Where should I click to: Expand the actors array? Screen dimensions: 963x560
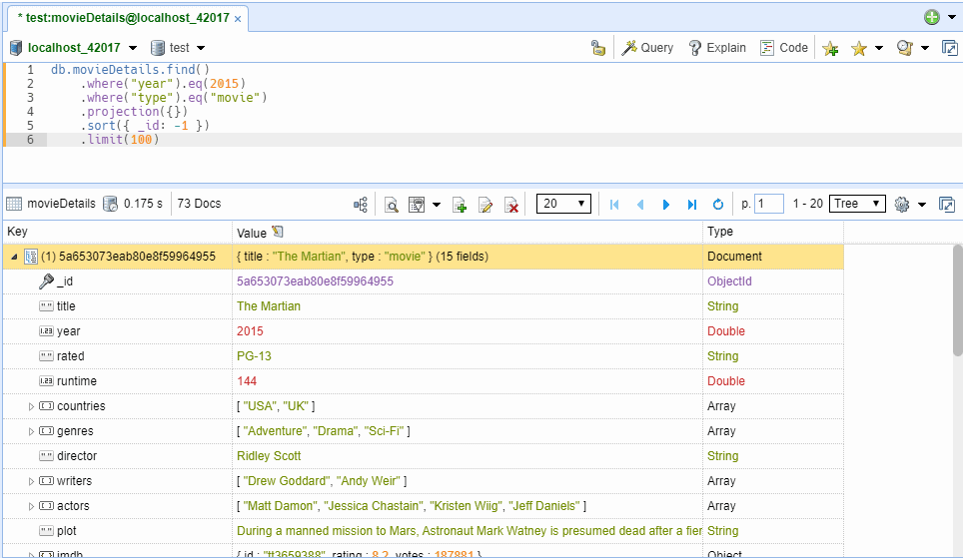[x=31, y=506]
